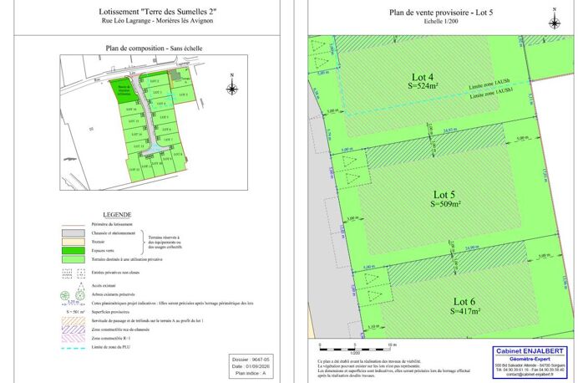
Task: Click the 'Echelle 1/200' text
Action: click(441, 22)
